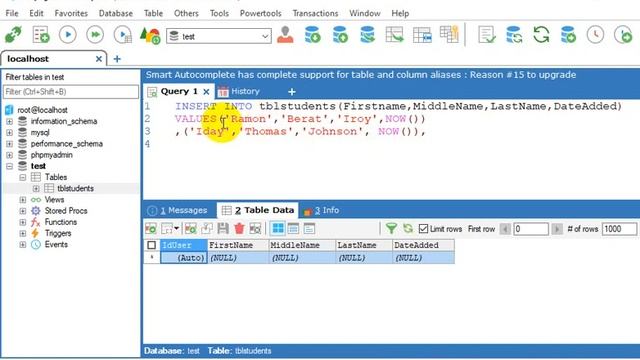The width and height of the screenshot is (640, 360).
Task: Click the cancel changes icon
Action: [255, 229]
